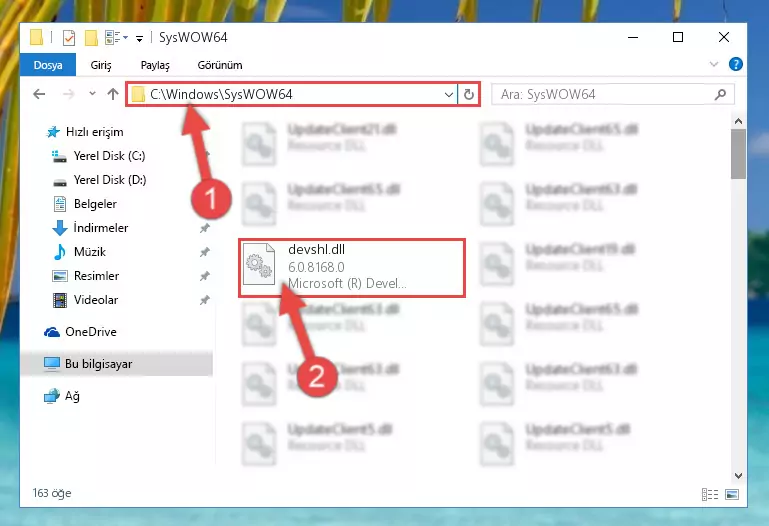Click the pin icon next to Videolar
769x526 pixels.
tap(205, 300)
